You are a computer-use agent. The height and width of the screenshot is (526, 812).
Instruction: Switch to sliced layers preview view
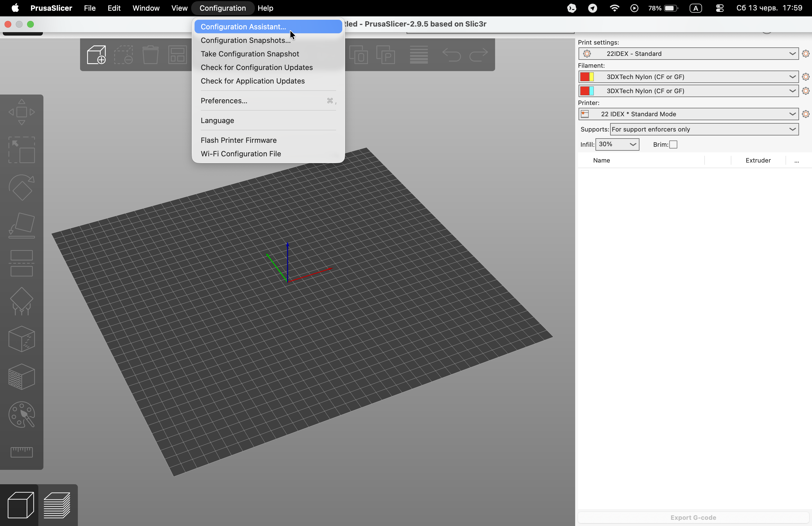coord(57,505)
